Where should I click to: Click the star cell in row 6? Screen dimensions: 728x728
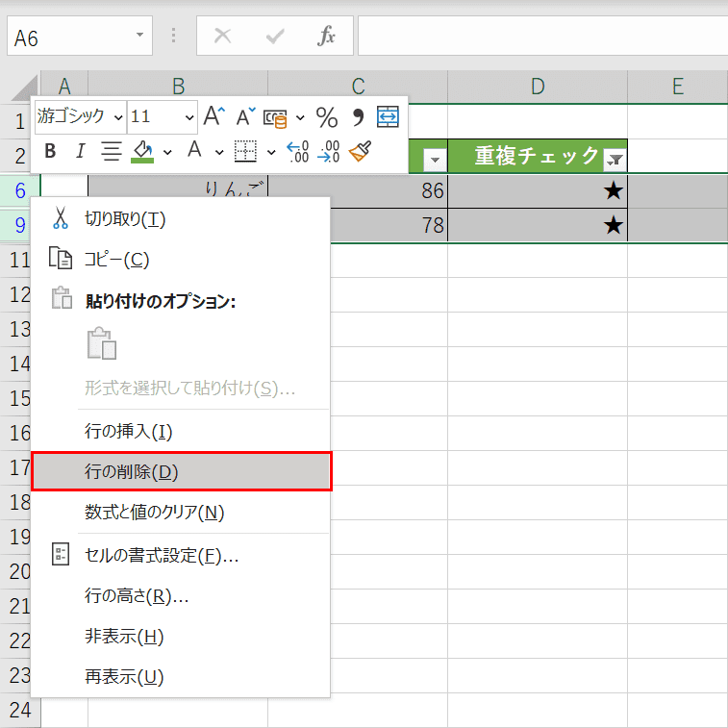(x=538, y=190)
